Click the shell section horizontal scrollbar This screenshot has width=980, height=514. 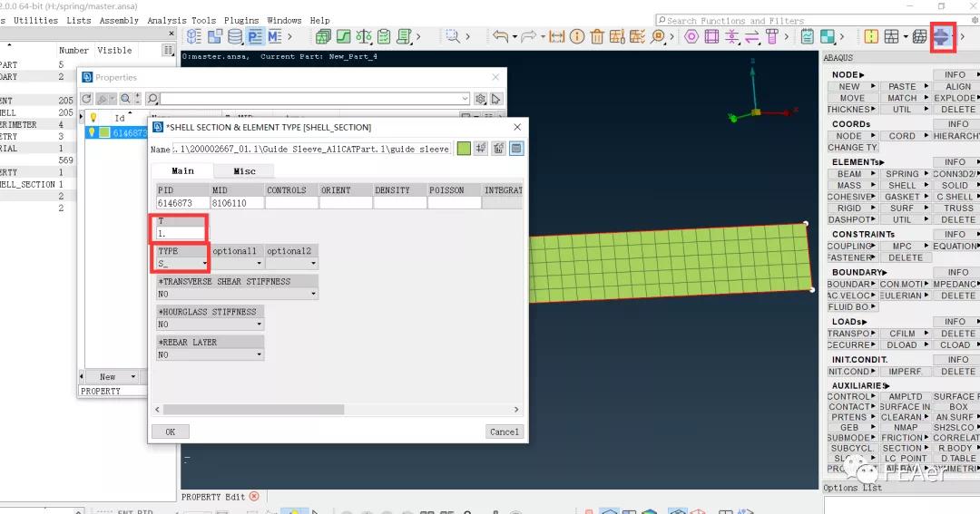pos(253,409)
